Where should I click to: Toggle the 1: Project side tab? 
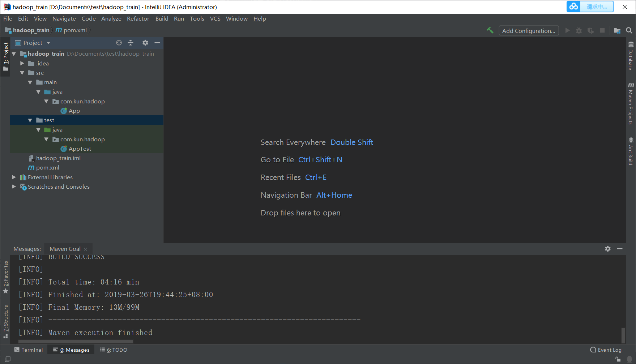5,56
